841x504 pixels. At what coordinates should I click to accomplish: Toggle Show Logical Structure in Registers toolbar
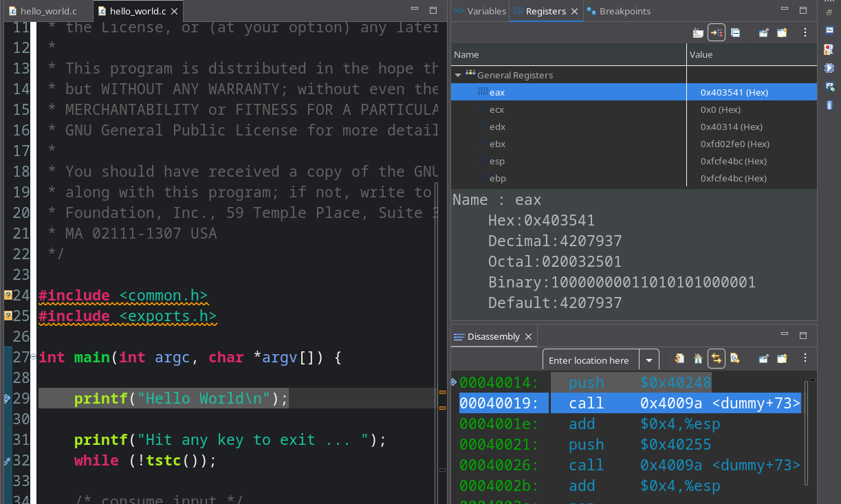pyautogui.click(x=717, y=32)
